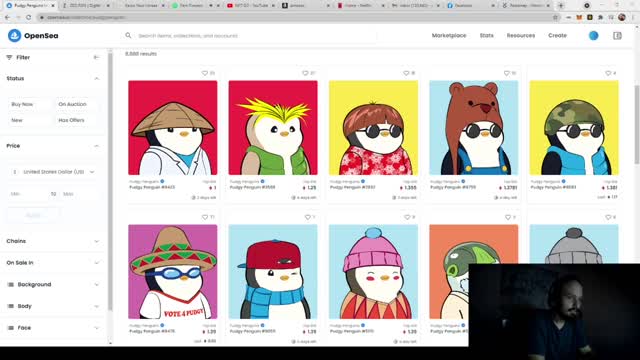This screenshot has height=360, width=640.
Task: Click Background filter list icon
Action: pos(11,284)
